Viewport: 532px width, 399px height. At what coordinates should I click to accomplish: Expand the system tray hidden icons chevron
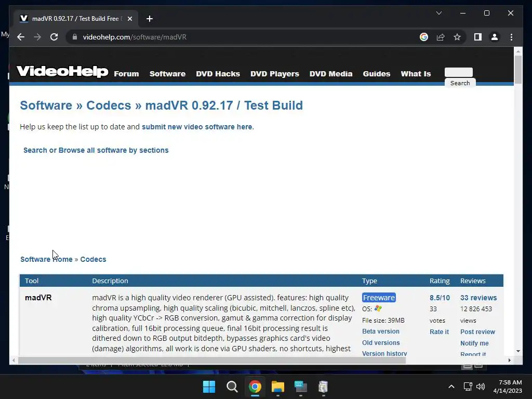tap(451, 387)
